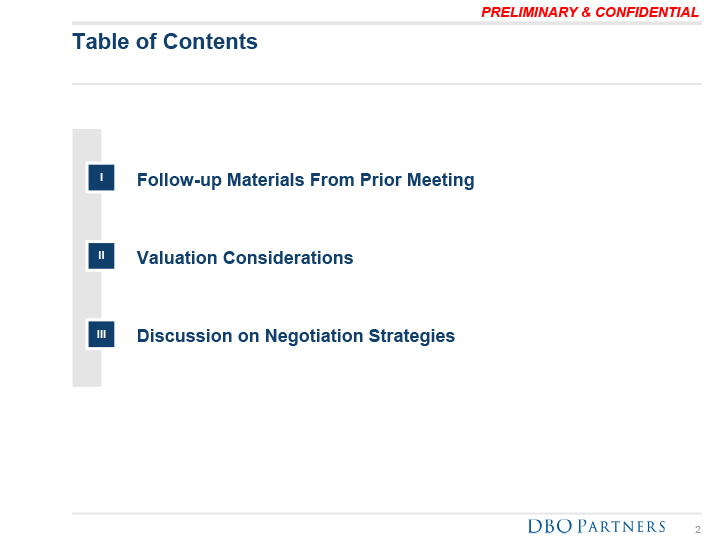This screenshot has width=720, height=540.
Task: Open Discussion on Negotiation Strategies section
Action: tap(296, 336)
